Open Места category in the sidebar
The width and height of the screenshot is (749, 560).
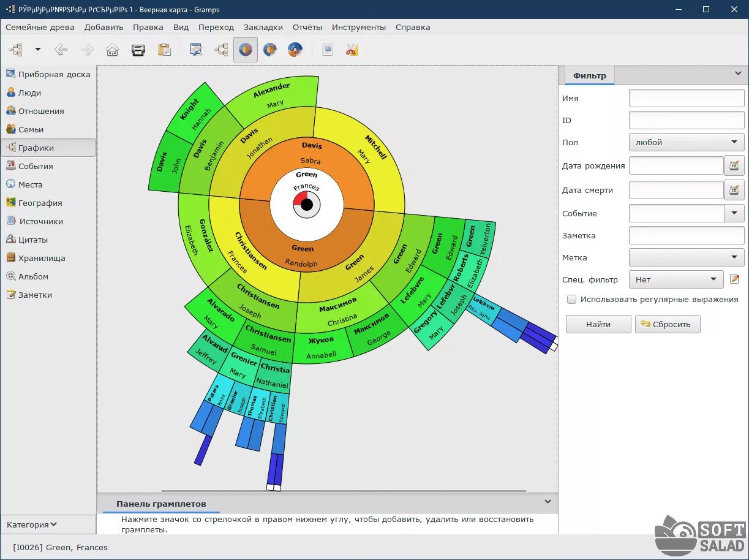(x=48, y=184)
